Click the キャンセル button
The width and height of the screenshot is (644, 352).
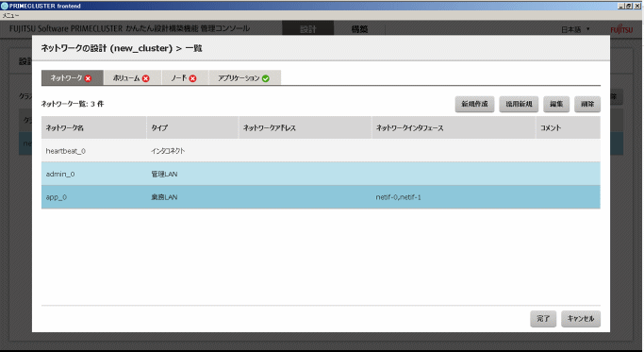click(x=581, y=319)
